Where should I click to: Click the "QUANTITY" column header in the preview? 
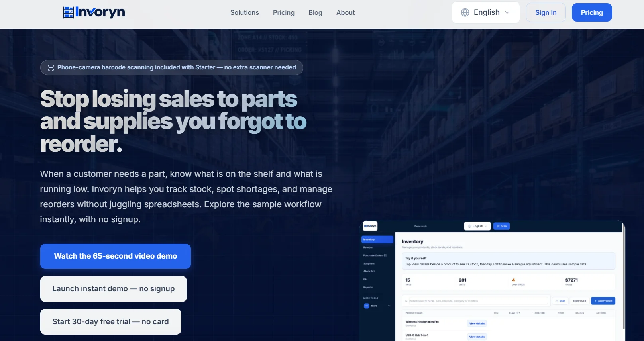pyautogui.click(x=515, y=313)
